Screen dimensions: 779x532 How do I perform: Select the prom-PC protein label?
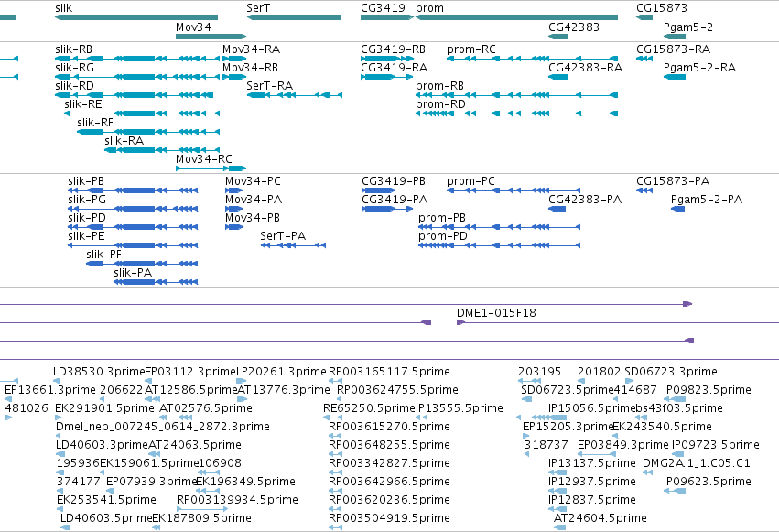(x=471, y=182)
